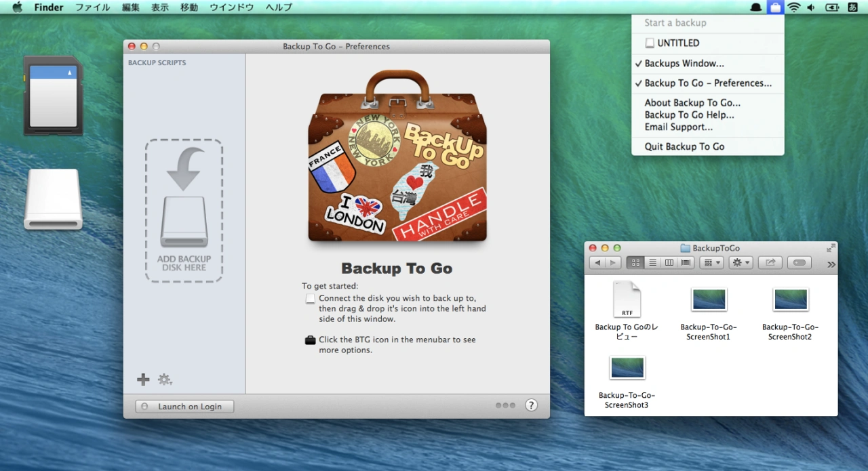Toggle the checked Backups Window menu item

pos(684,64)
